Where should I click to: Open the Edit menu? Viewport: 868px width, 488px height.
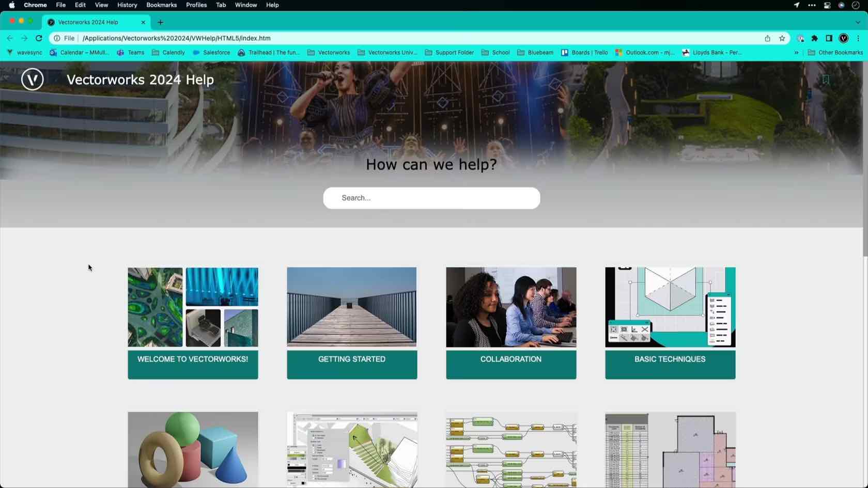[x=80, y=5]
